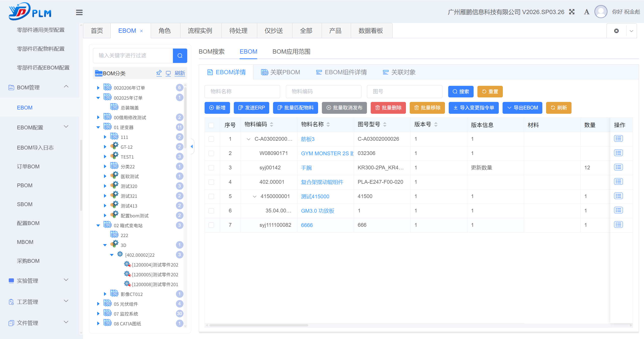Switch to the 数据看板 tab
Image resolution: width=644 pixels, height=339 pixels.
click(371, 31)
